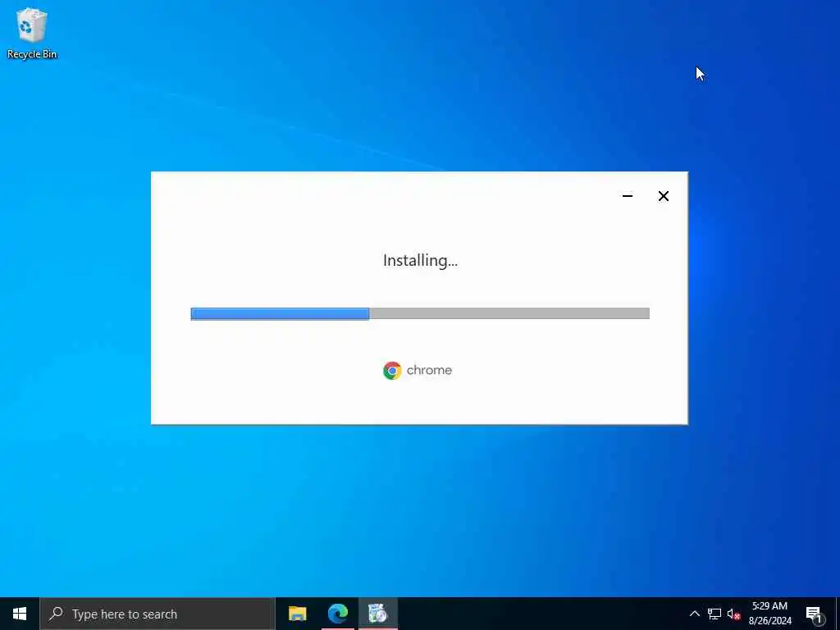Open the Recycle Bin desktop icon

(32, 33)
